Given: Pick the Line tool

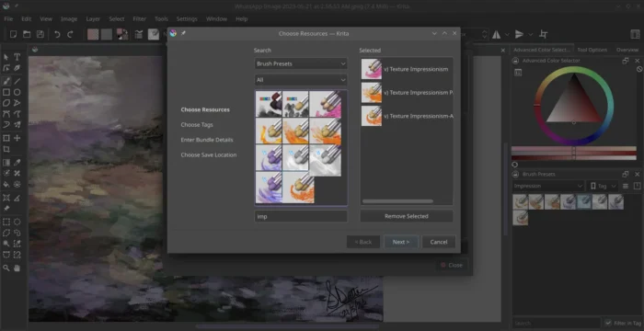Looking at the screenshot, I should [x=17, y=81].
